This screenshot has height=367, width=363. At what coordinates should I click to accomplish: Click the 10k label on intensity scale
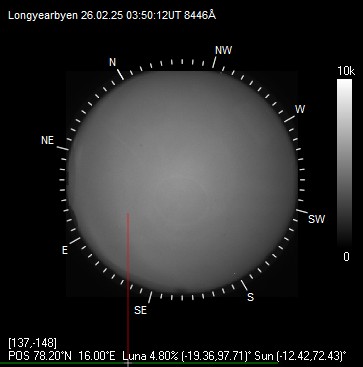point(345,71)
